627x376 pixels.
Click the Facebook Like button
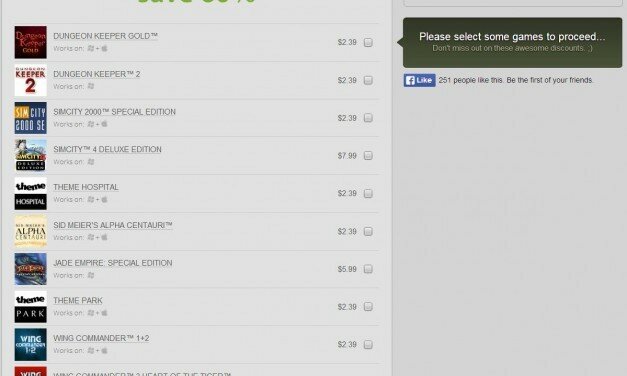(x=419, y=80)
